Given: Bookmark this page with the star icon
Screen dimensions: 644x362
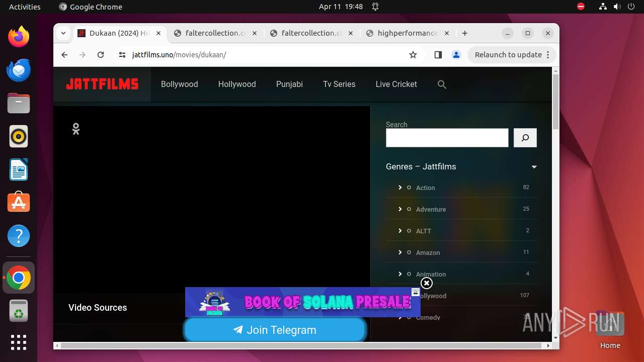Looking at the screenshot, I should tap(413, 55).
